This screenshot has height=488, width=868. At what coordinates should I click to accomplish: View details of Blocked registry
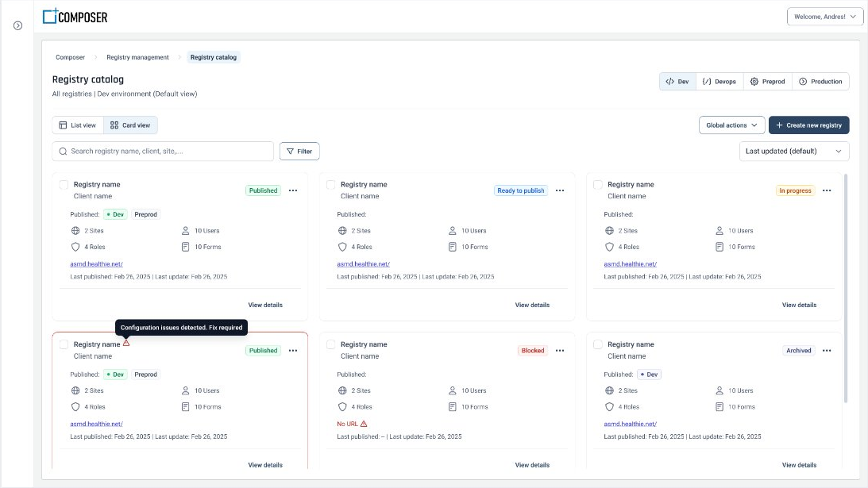[x=532, y=465]
